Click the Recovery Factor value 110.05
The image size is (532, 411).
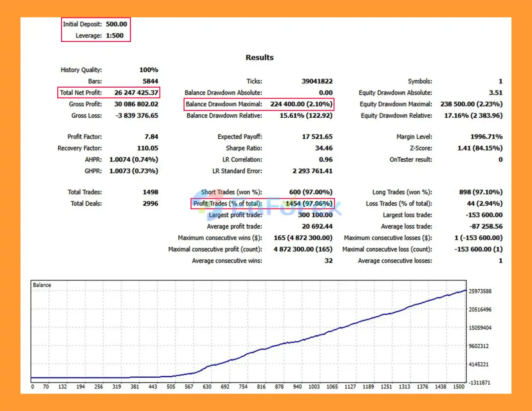coord(147,148)
